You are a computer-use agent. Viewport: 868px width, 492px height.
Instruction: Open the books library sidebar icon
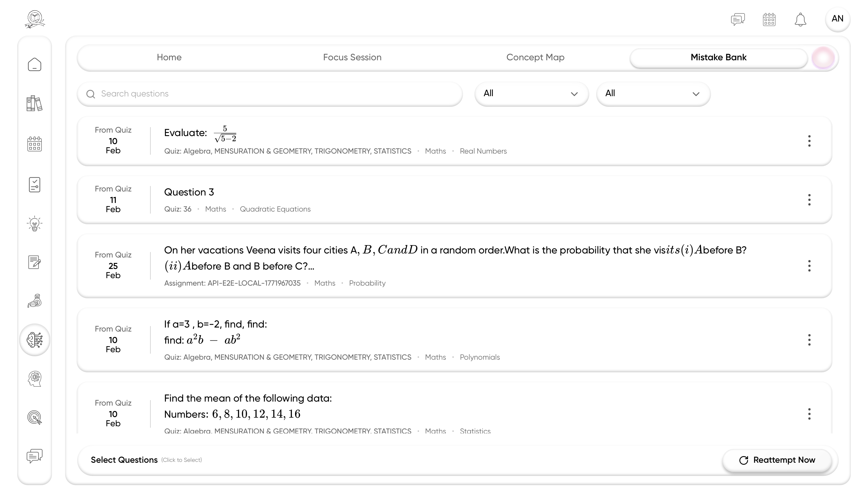click(x=34, y=103)
